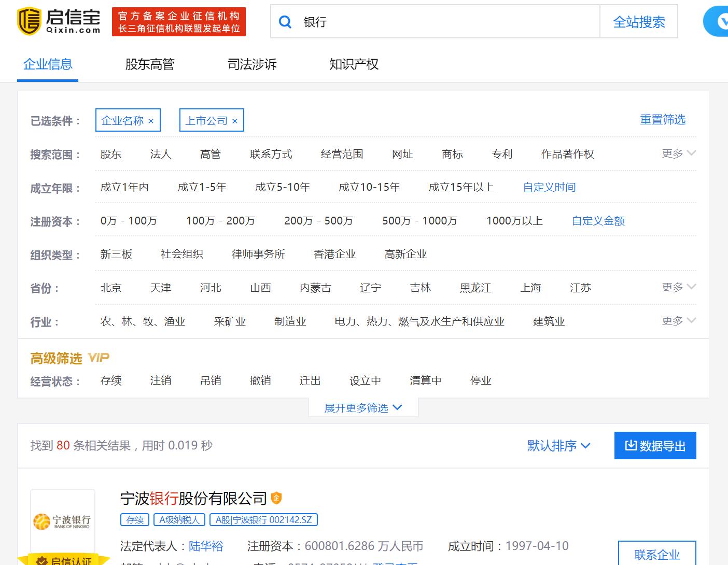The image size is (728, 565).
Task: Switch to the 企业信息 tab
Action: (48, 64)
